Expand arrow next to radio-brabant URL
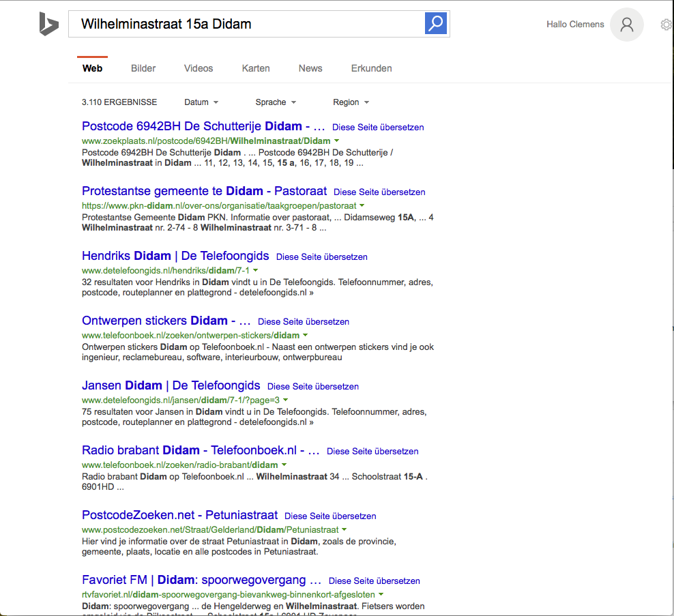This screenshot has width=674, height=616. pos(284,465)
